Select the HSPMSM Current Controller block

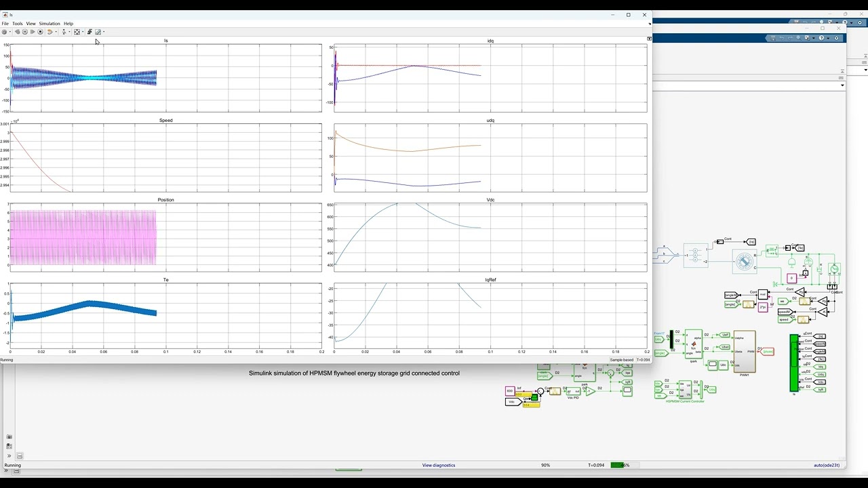685,390
